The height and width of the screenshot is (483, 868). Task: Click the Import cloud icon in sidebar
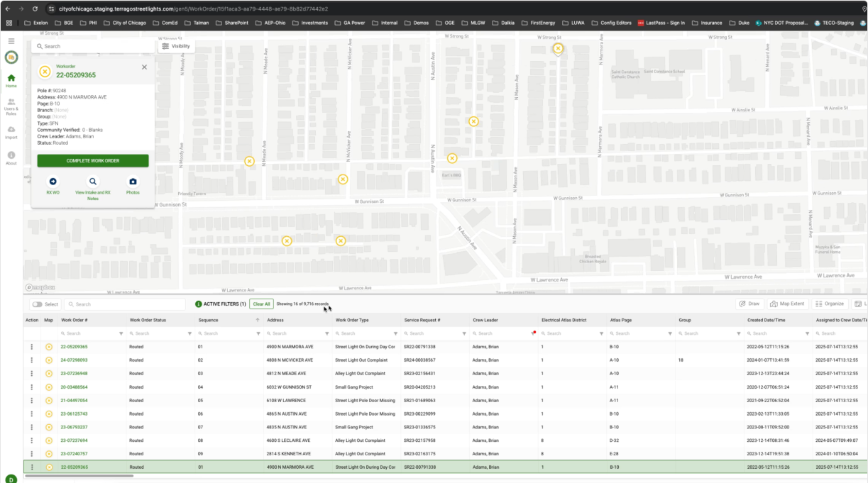click(11, 130)
